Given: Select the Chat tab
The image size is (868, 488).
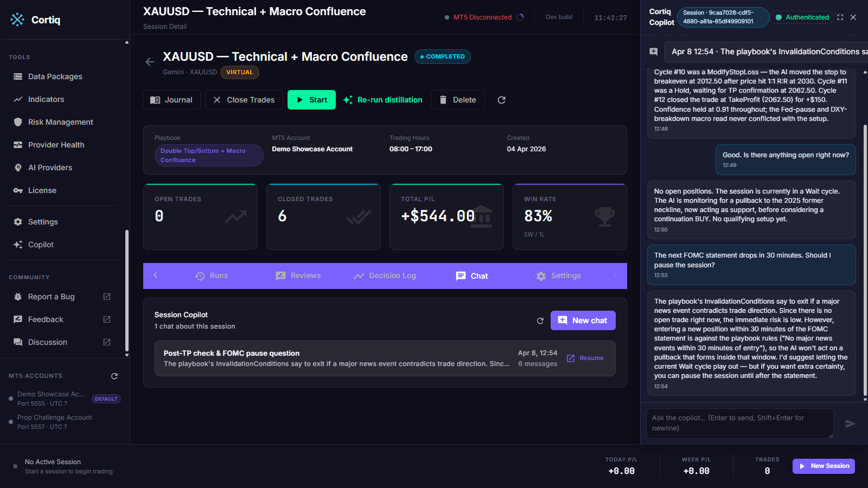Looking at the screenshot, I should pyautogui.click(x=472, y=275).
